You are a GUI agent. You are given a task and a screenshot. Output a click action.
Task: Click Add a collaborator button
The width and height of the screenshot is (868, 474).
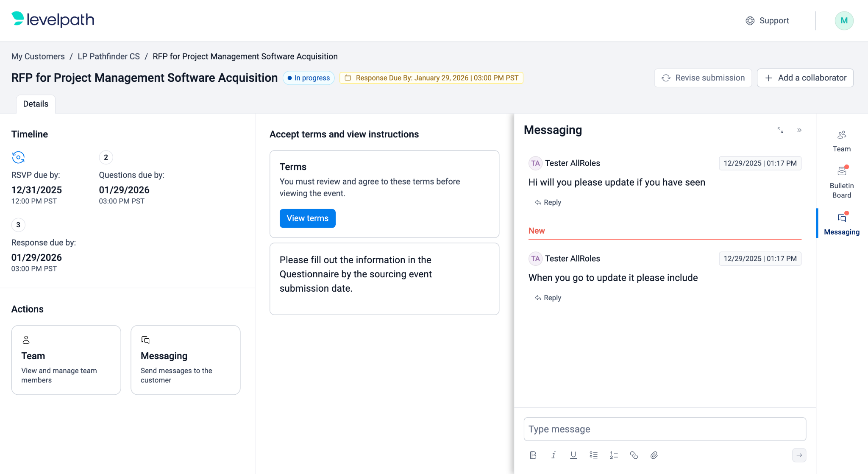pyautogui.click(x=805, y=78)
